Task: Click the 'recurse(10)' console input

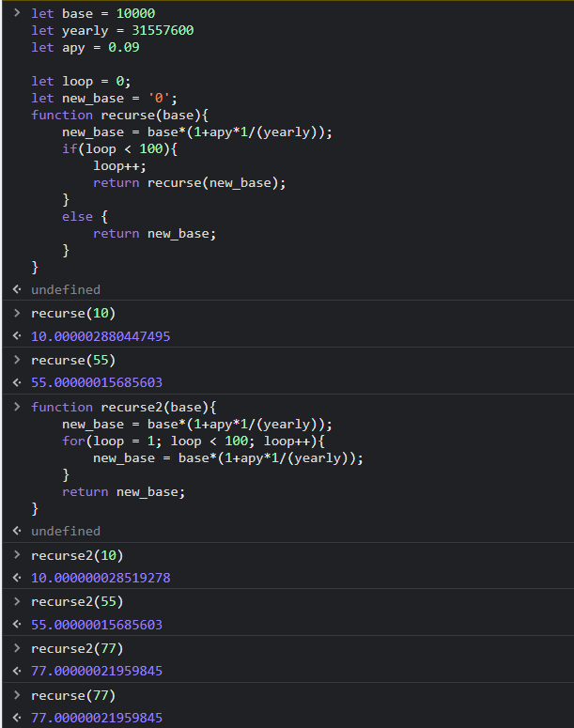Action: click(x=73, y=314)
